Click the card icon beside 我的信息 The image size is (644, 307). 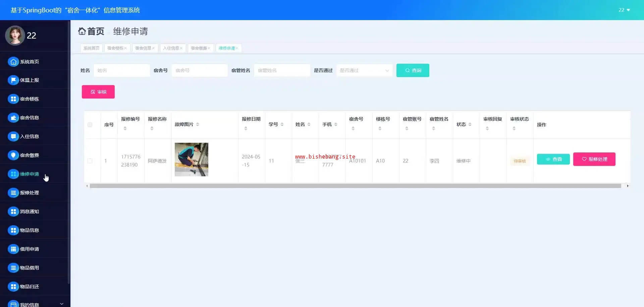click(13, 304)
